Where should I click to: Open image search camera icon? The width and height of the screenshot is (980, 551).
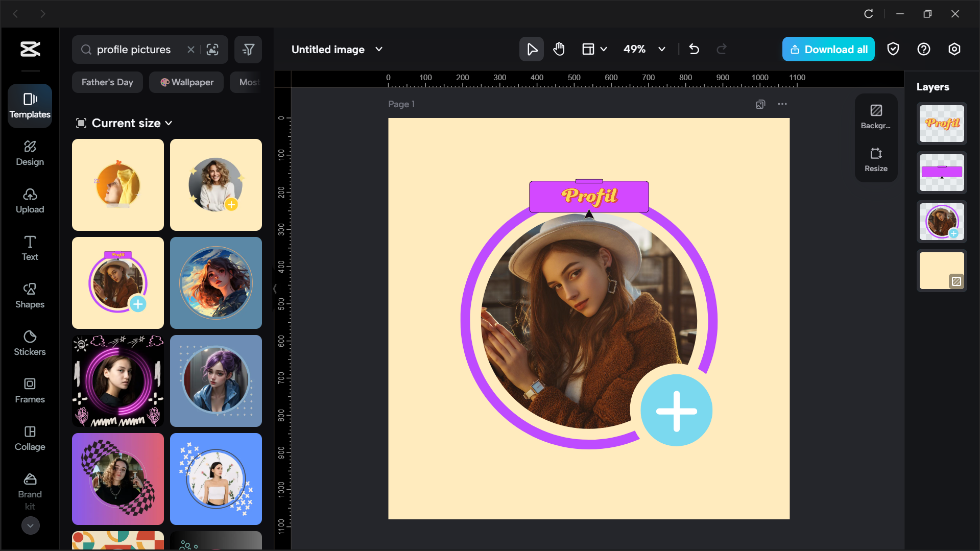point(212,50)
